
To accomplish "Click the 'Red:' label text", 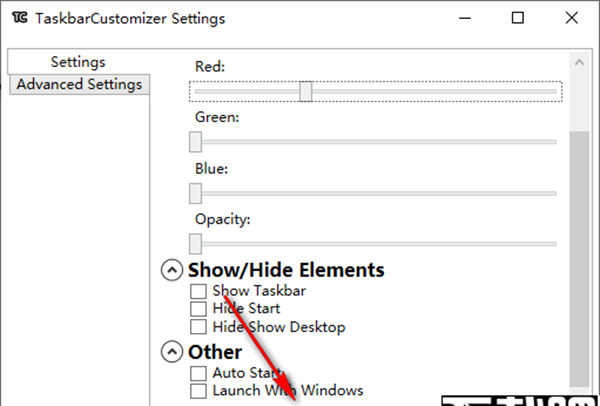I will click(210, 67).
